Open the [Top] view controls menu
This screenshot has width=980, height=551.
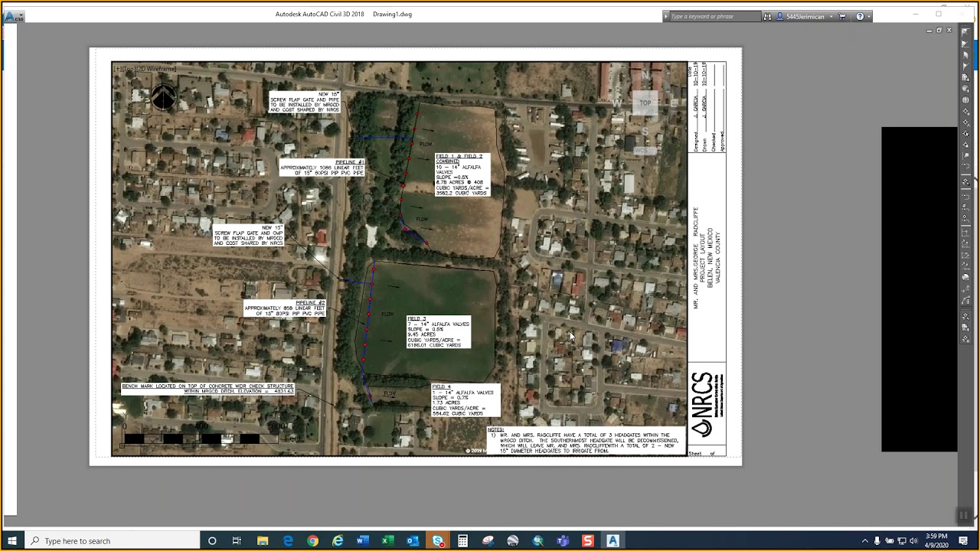129,69
